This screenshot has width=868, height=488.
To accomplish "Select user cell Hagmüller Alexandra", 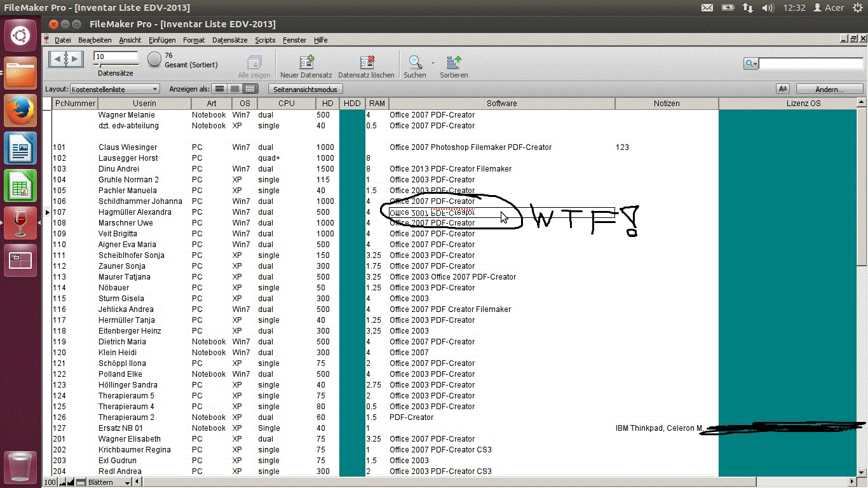I will click(x=135, y=212).
